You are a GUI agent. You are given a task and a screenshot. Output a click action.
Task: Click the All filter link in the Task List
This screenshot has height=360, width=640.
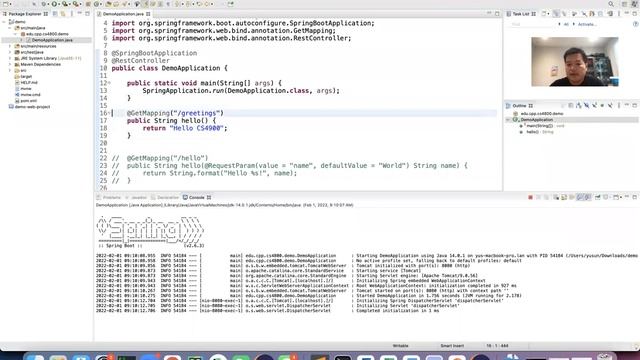coord(566,24)
